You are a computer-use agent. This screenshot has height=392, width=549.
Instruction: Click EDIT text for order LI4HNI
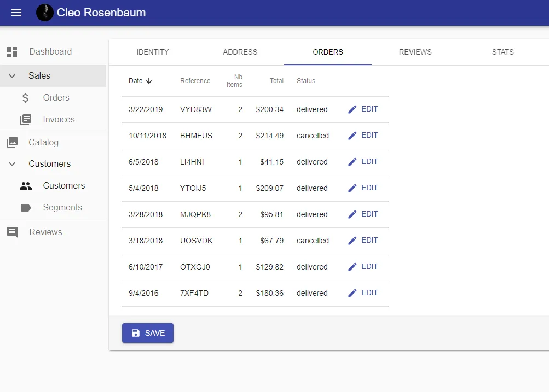coord(369,161)
